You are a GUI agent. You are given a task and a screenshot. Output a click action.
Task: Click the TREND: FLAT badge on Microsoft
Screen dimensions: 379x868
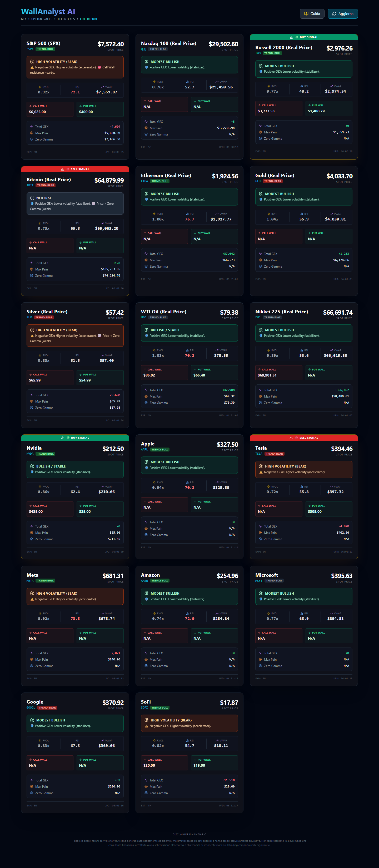[274, 581]
